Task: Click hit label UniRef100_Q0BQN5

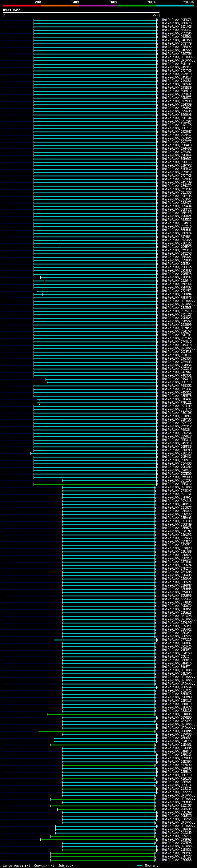Action: (176, 731)
